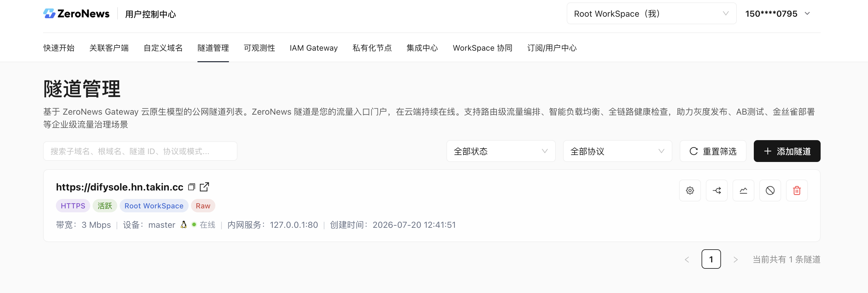Image resolution: width=868 pixels, height=293 pixels.
Task: Click the 添加隧道 button
Action: point(787,151)
